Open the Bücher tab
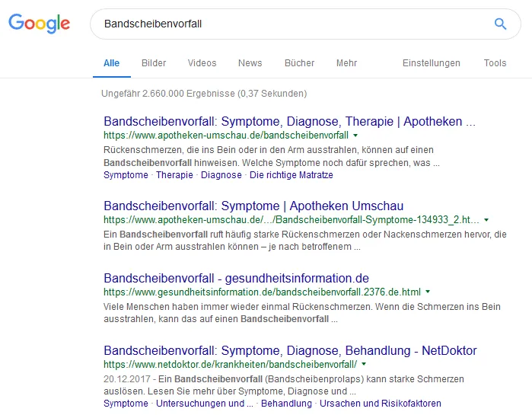Viewport: 532px width, 415px height. coord(299,63)
